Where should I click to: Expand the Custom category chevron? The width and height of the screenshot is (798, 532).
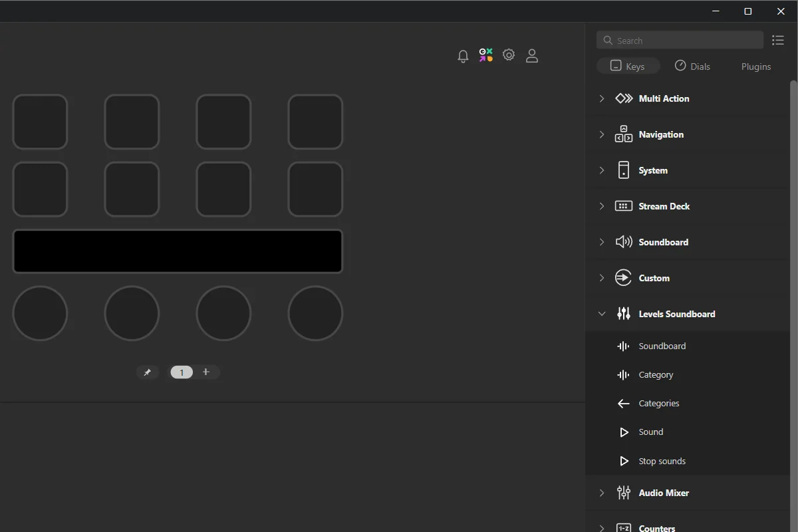coord(602,278)
